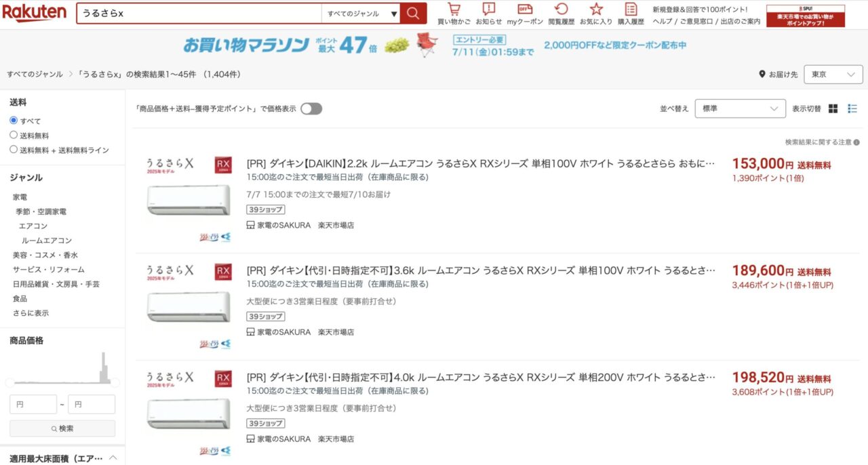Open the ヘルプ link
The image size is (868, 465).
pyautogui.click(x=661, y=22)
